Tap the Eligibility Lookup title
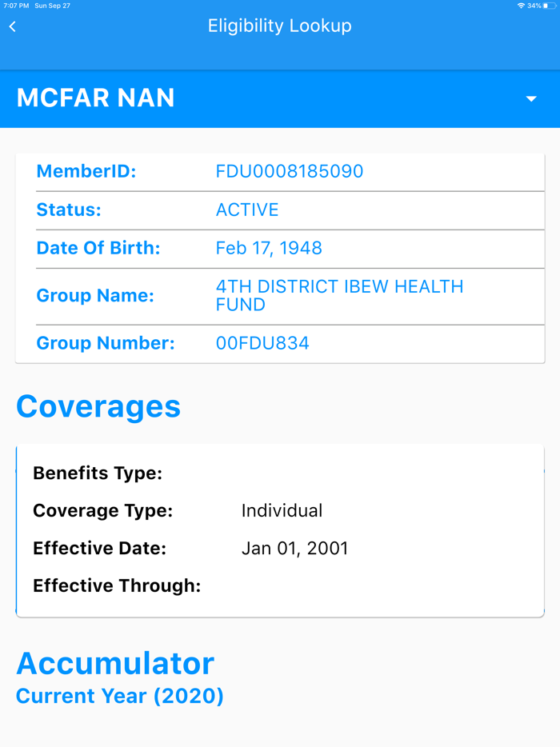 279,26
